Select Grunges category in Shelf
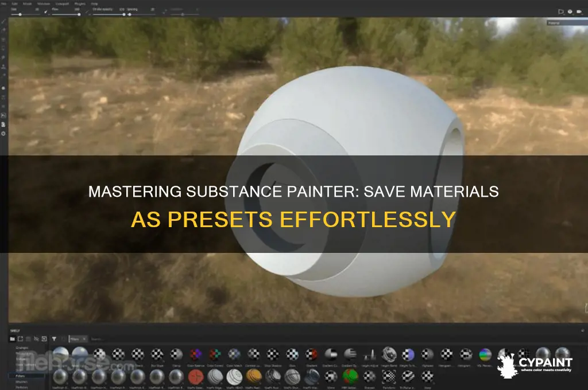Image resolution: width=588 pixels, height=390 pixels. pos(22,348)
